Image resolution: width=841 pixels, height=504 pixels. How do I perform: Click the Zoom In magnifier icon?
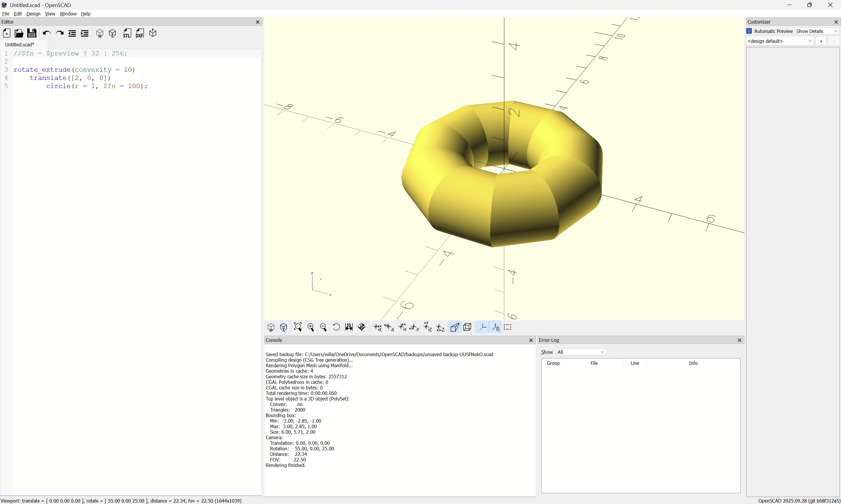point(311,327)
